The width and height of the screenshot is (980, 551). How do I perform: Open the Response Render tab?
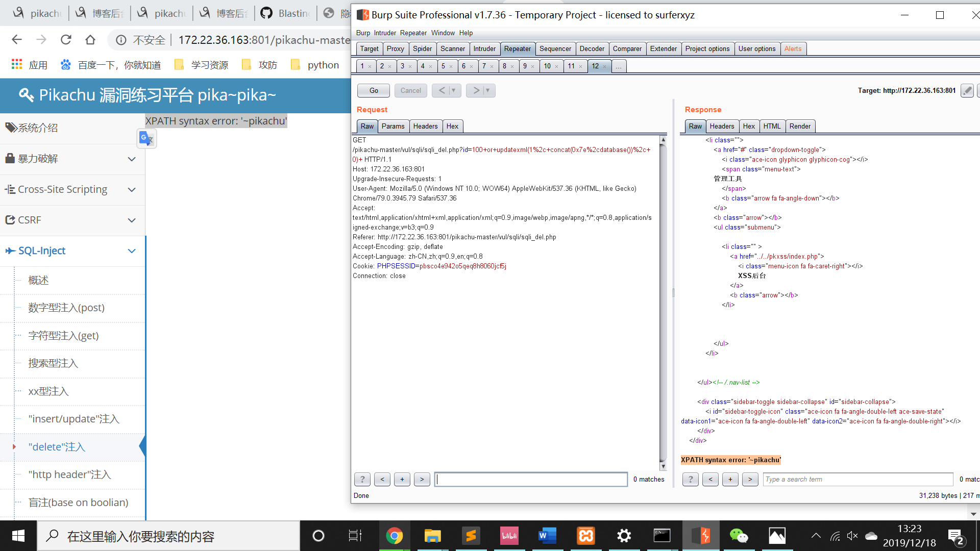click(799, 126)
